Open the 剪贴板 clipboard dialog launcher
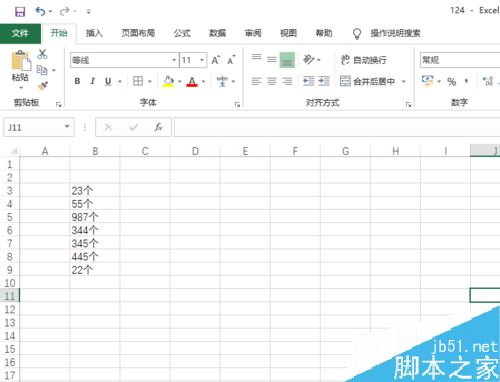 tap(59, 105)
